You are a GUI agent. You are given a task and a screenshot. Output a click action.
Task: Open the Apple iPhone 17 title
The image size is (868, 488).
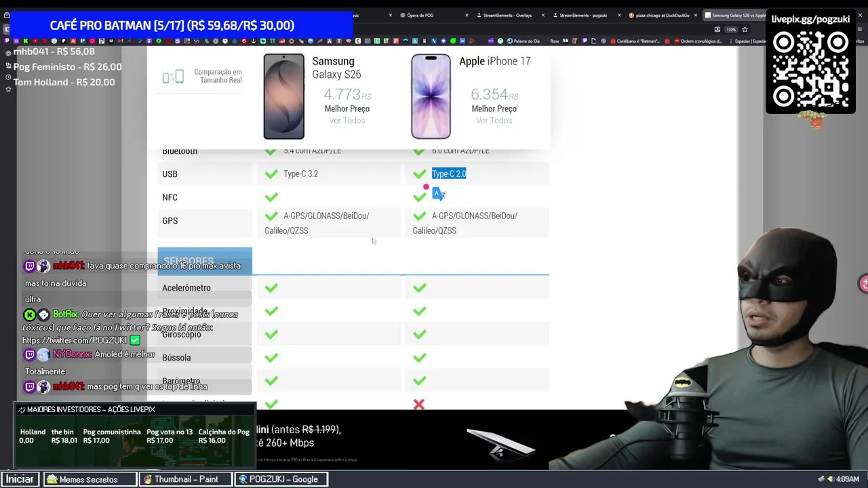tap(495, 61)
